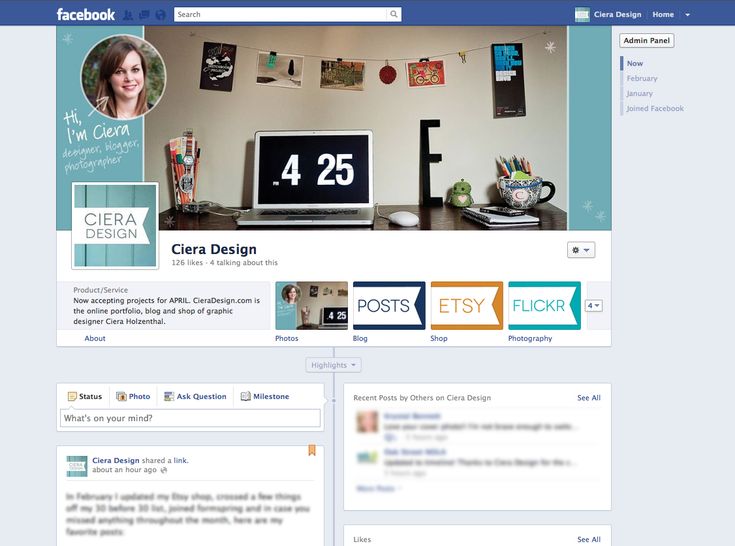Open messages icon in top bar

click(144, 15)
